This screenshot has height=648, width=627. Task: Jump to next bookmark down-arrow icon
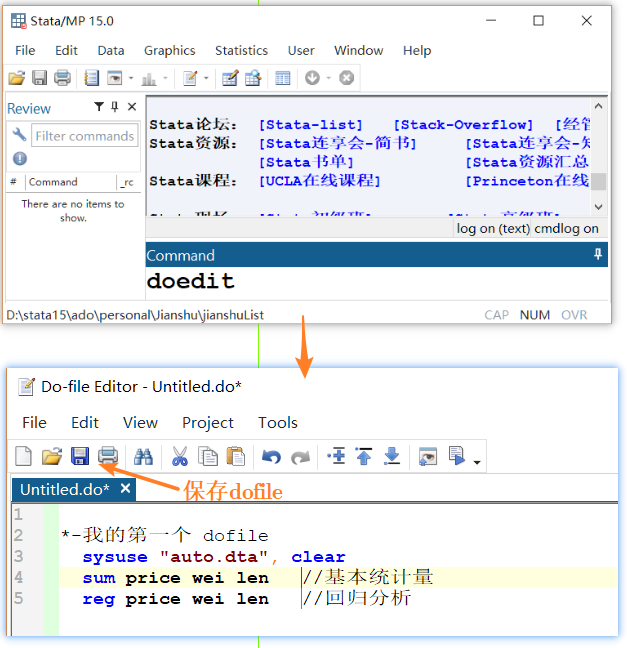391,456
